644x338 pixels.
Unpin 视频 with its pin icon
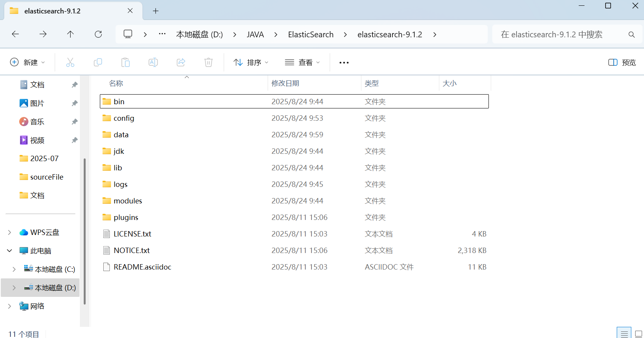pos(74,140)
